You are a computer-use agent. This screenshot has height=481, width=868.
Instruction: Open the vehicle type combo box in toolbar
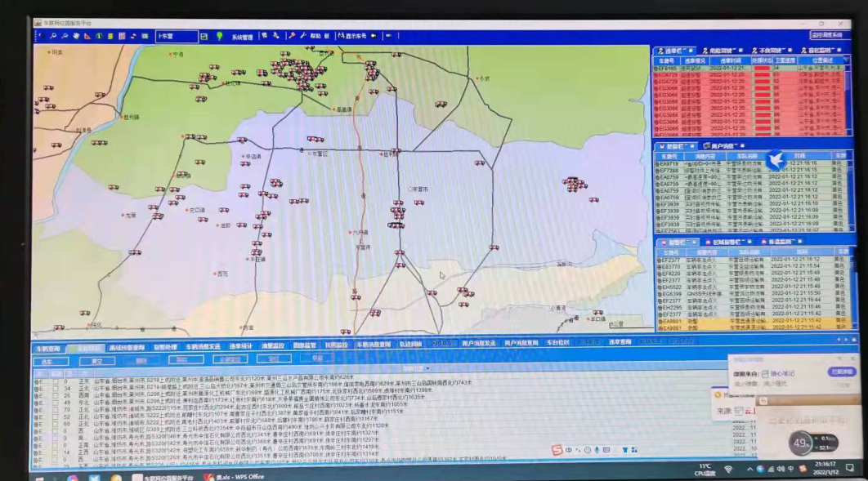177,37
